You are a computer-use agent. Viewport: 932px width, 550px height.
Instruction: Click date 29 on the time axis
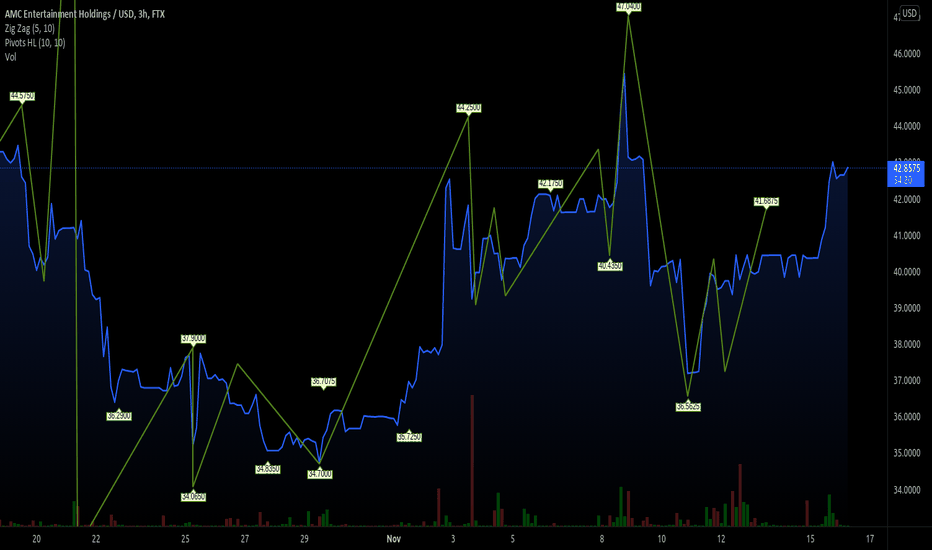point(304,539)
